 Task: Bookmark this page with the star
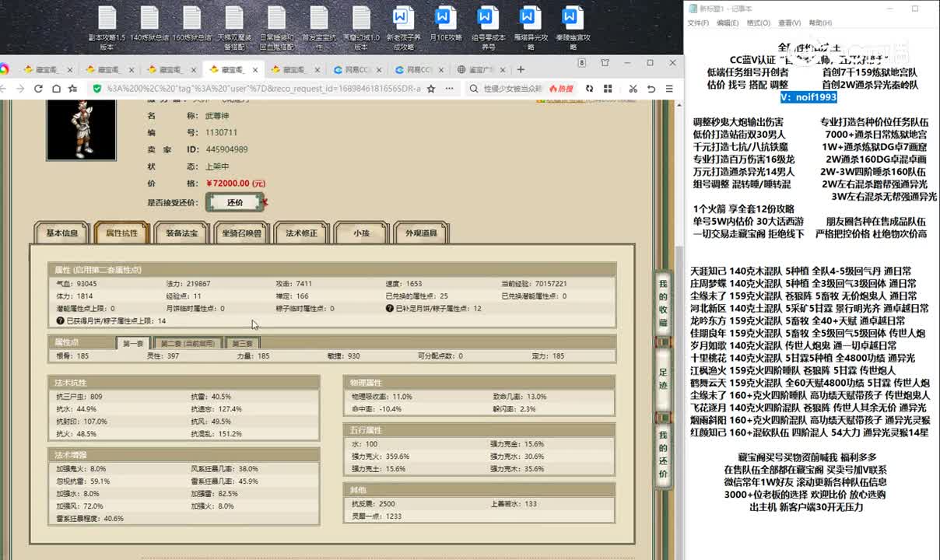[x=431, y=89]
